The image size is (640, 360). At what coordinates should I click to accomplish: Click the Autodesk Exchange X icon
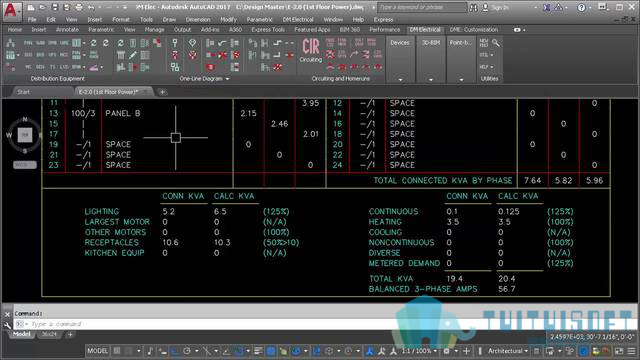click(547, 7)
